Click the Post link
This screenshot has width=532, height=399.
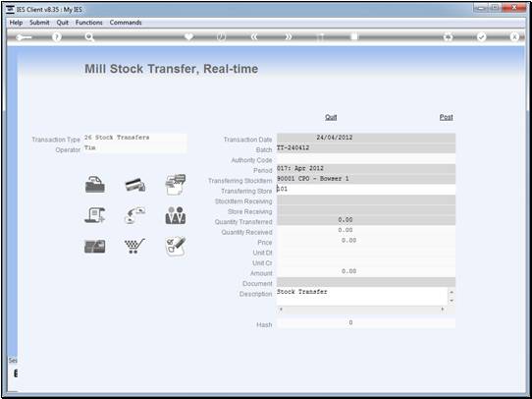[x=447, y=117]
